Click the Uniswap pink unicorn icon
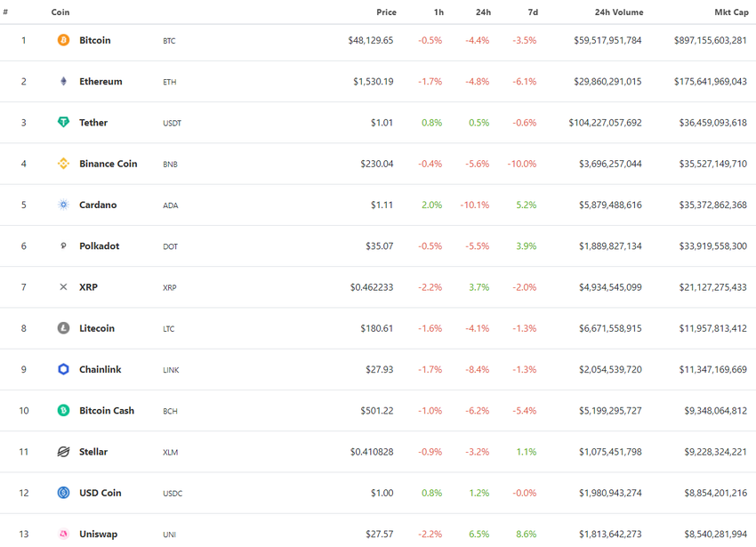The image size is (756, 547). (63, 534)
